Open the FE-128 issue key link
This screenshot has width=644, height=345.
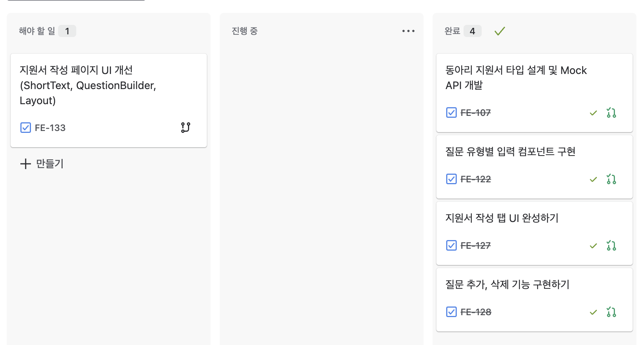pyautogui.click(x=476, y=312)
